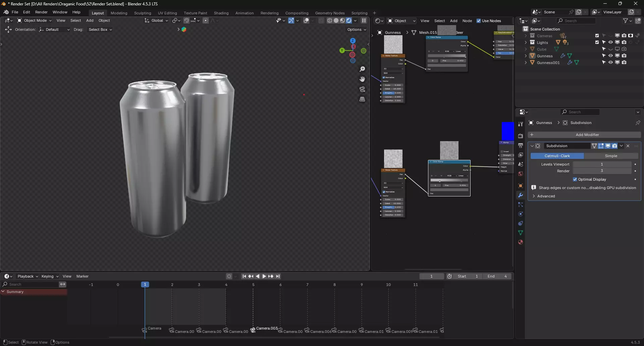Collapse Summary row in timeline
Image resolution: width=644 pixels, height=346 pixels.
pos(3,292)
